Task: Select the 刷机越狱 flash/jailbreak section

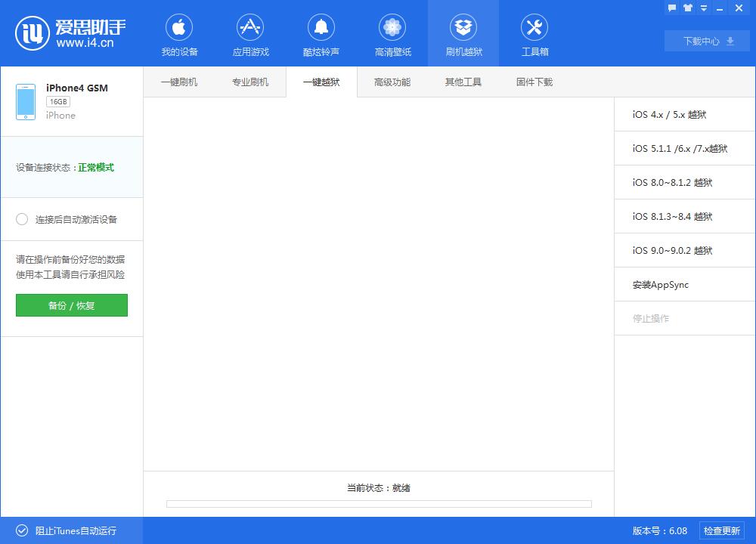Action: point(463,33)
